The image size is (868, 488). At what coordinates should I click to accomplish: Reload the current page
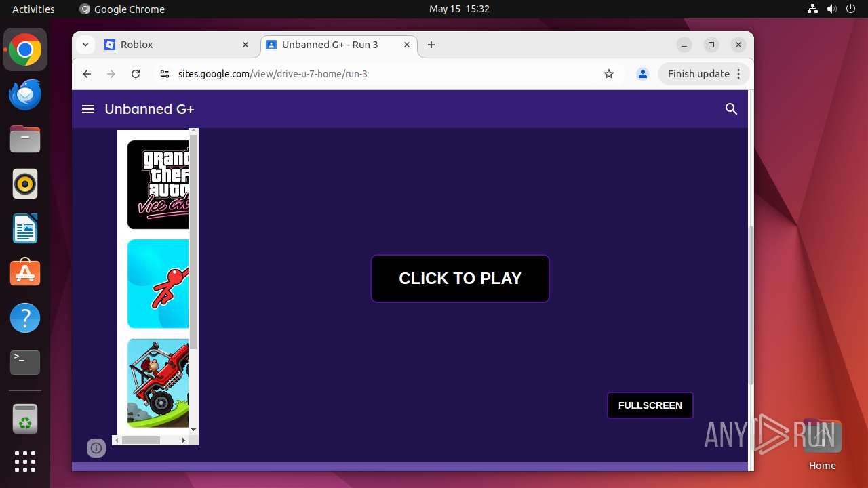[136, 74]
